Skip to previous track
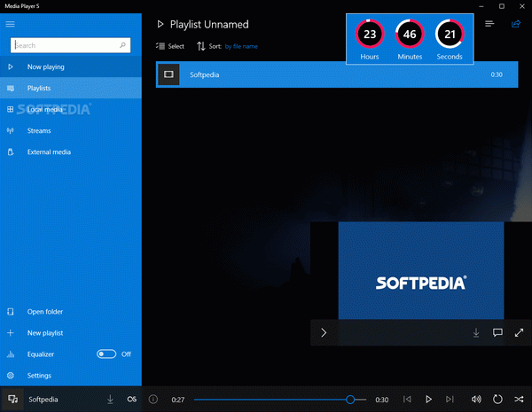The width and height of the screenshot is (532, 412). coord(407,399)
